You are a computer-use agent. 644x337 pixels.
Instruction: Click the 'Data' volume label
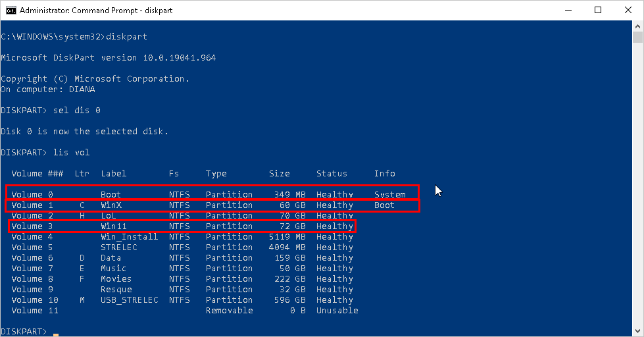(111, 257)
